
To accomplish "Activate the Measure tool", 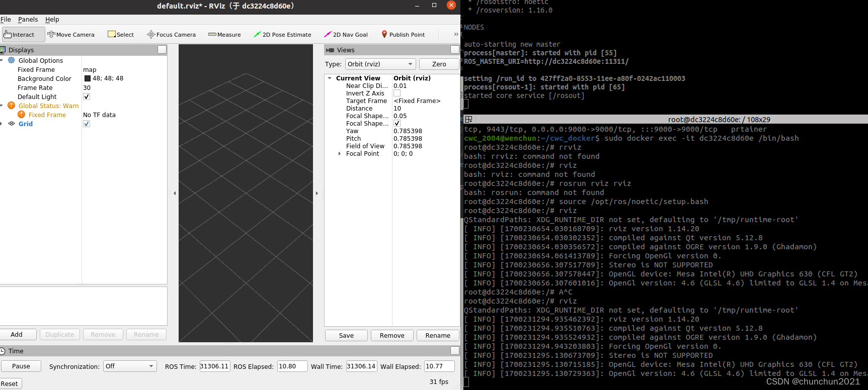I will tap(224, 35).
